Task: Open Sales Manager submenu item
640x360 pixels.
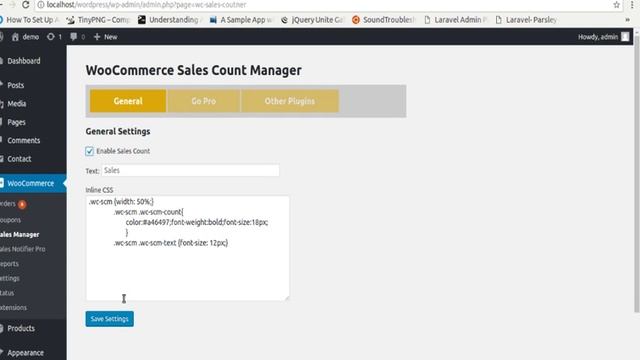Action: (x=20, y=234)
